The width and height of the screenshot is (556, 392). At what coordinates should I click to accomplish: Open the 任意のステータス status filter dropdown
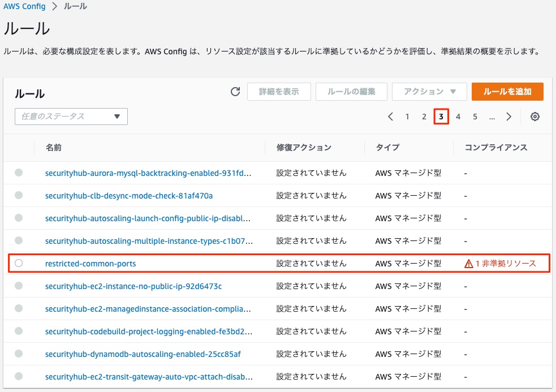(71, 117)
